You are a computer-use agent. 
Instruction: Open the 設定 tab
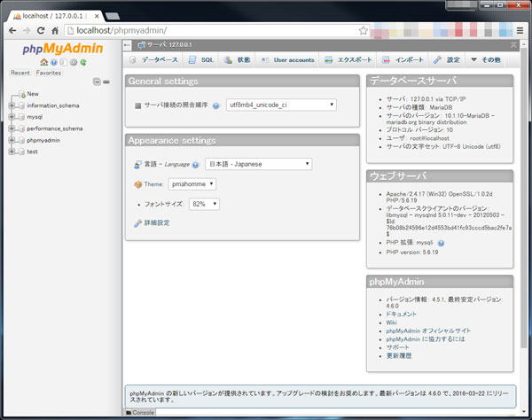pos(447,60)
